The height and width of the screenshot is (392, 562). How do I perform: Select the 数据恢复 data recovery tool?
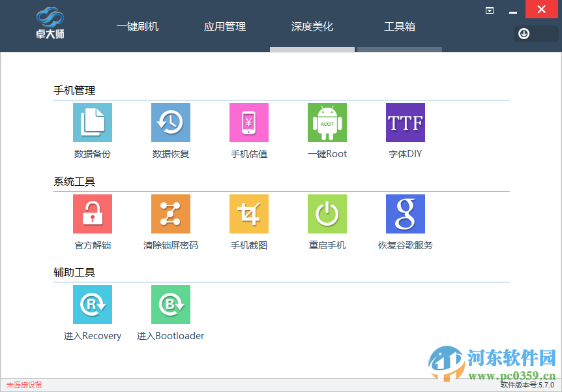tap(170, 123)
